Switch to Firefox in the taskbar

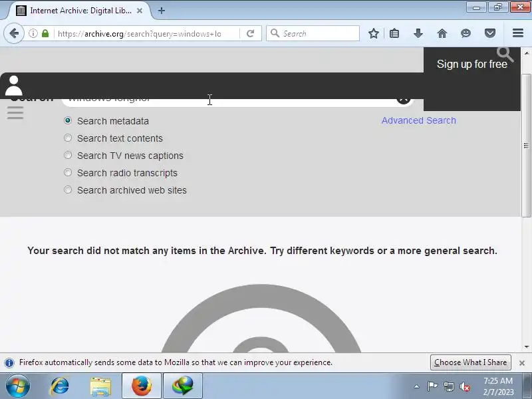click(x=142, y=386)
